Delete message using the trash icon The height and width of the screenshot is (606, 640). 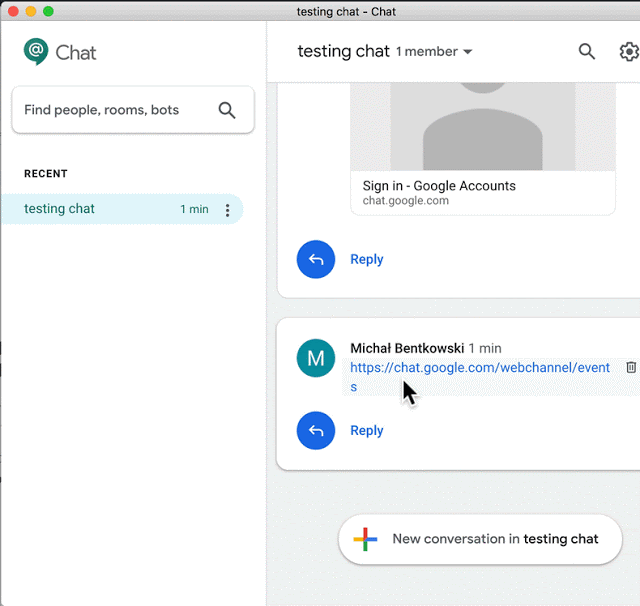[631, 367]
